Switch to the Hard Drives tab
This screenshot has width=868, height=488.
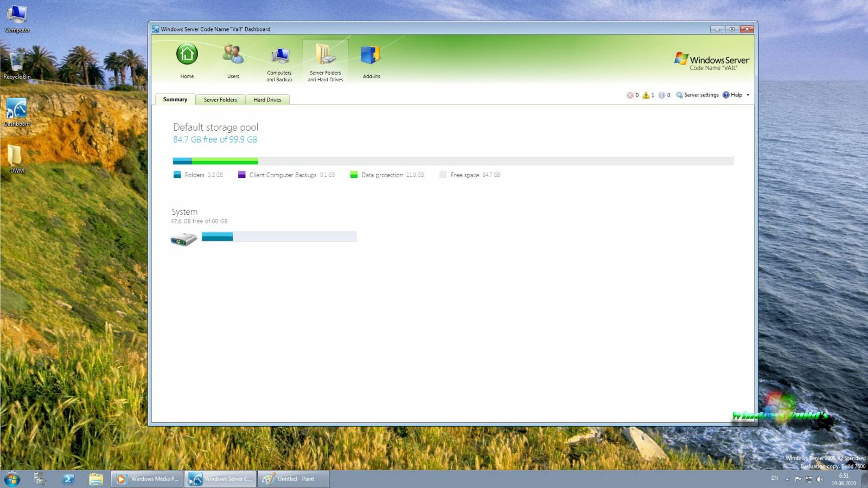[x=267, y=100]
